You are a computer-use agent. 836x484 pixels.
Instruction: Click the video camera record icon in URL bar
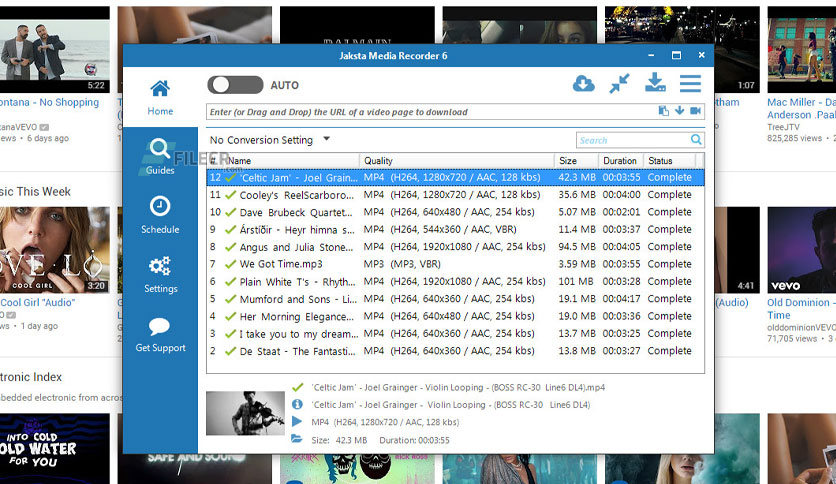click(x=695, y=110)
